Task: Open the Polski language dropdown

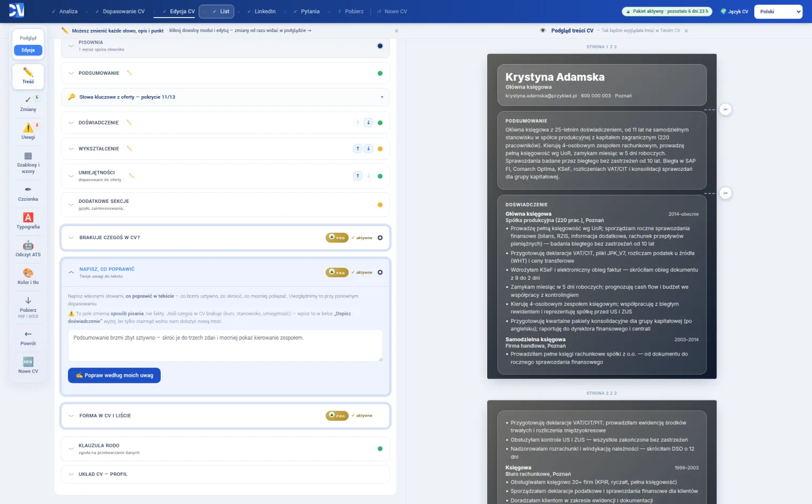Action: (x=778, y=11)
